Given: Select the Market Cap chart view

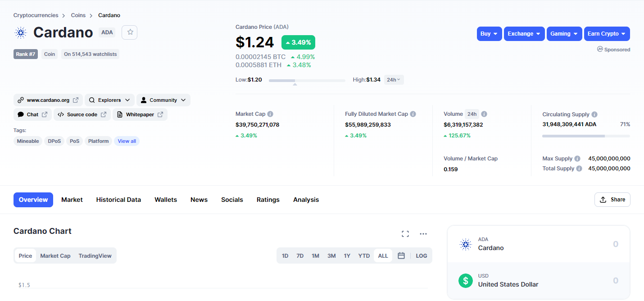Looking at the screenshot, I should coord(55,255).
